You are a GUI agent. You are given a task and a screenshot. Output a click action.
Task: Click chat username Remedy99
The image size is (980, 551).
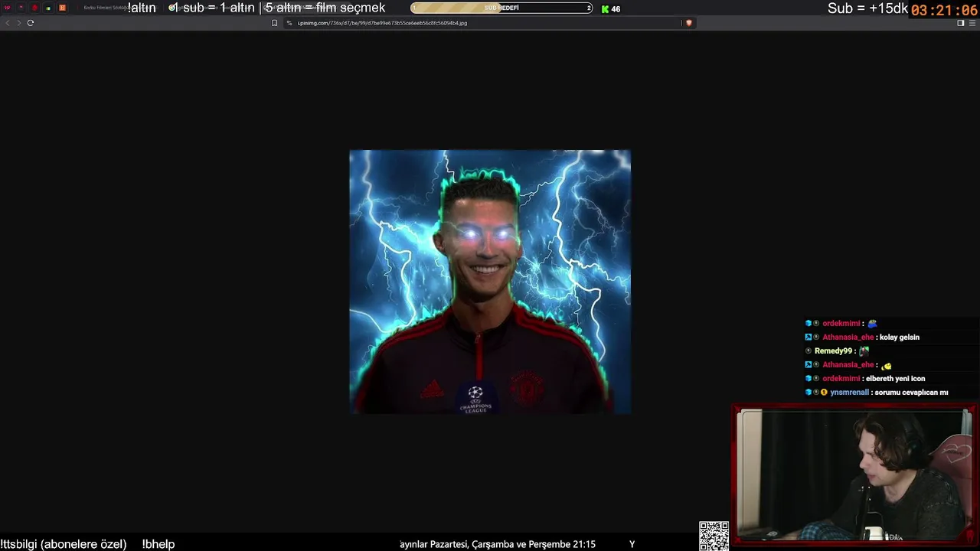pos(833,351)
